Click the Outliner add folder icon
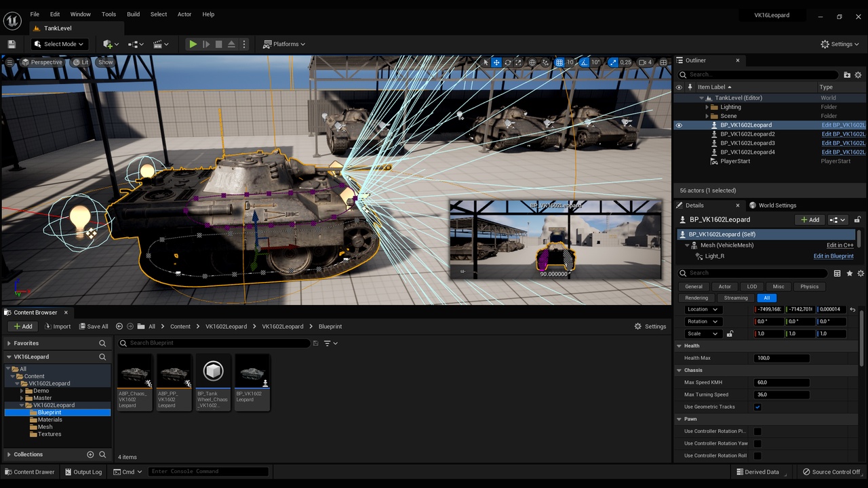Screen dimensions: 868x488 point(847,75)
